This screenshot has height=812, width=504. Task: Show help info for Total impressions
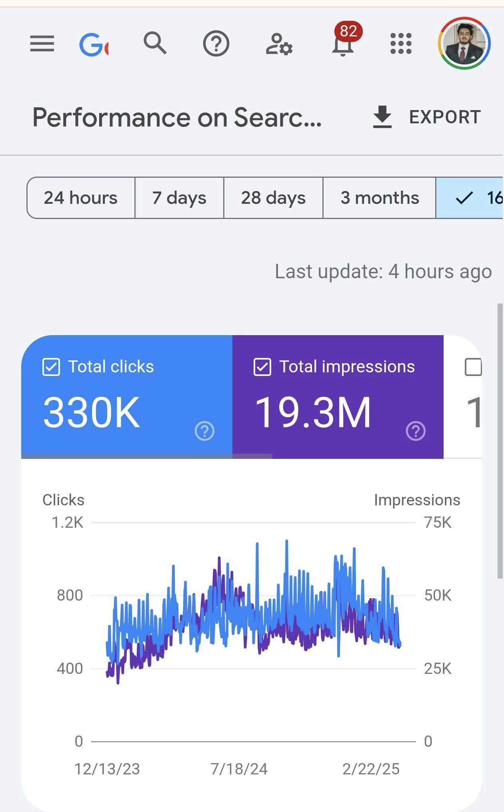point(416,431)
